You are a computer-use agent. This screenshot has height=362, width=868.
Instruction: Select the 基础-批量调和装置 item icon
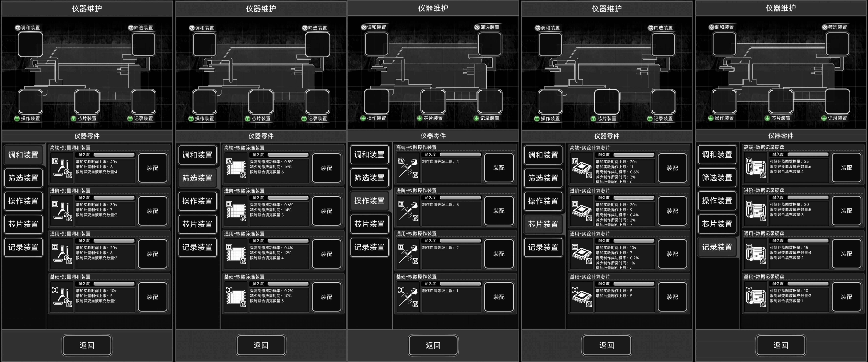(x=62, y=297)
